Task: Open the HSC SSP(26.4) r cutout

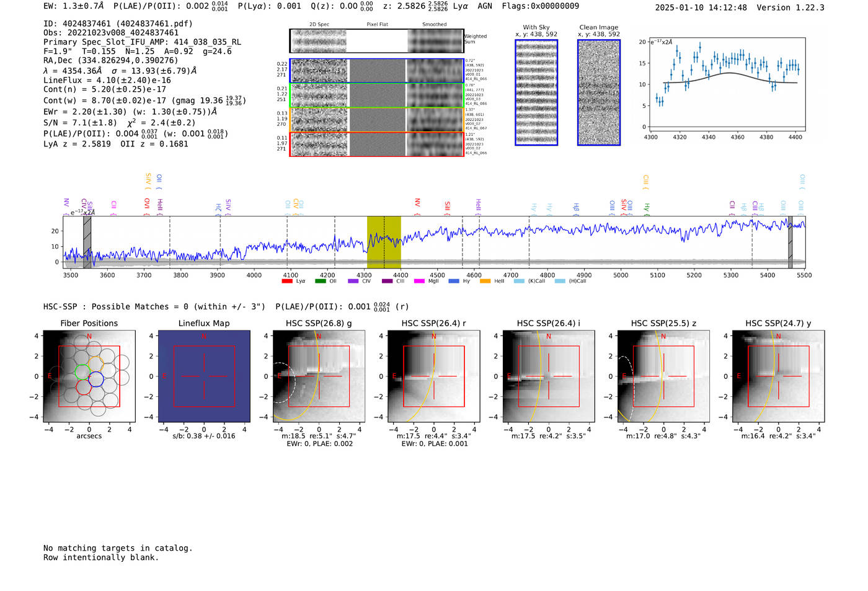Action: coord(434,376)
